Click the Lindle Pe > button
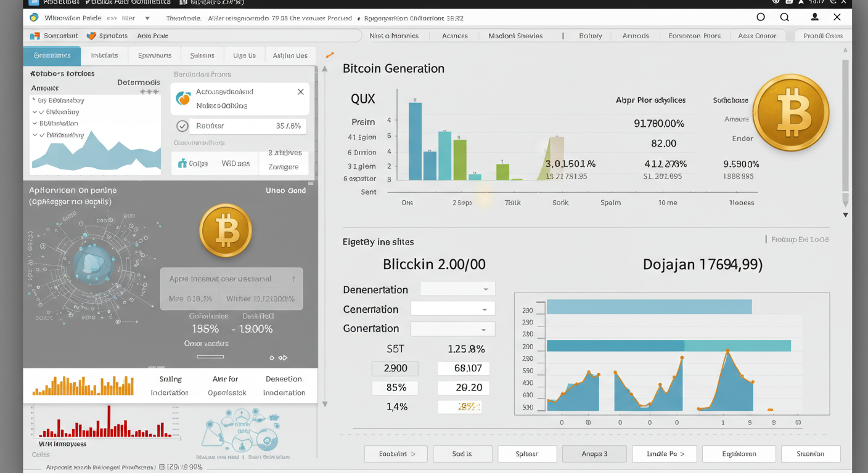This screenshot has height=473, width=868. coord(665,454)
